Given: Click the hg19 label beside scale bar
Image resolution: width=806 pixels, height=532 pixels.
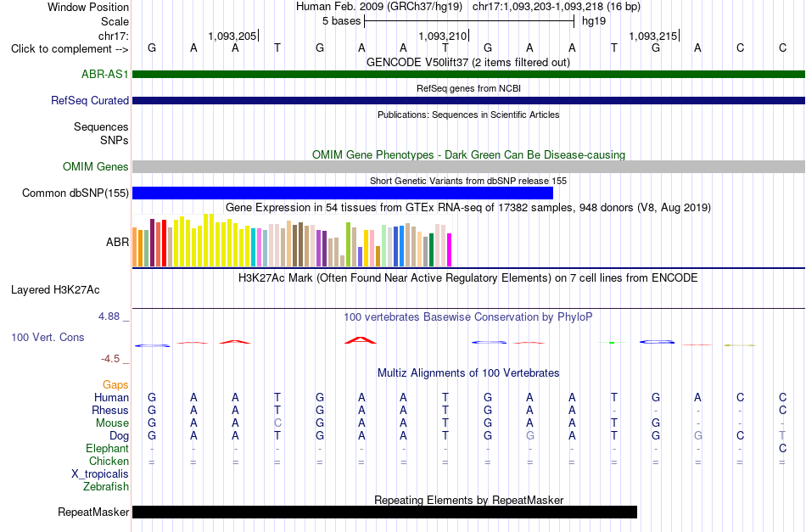Looking at the screenshot, I should point(594,21).
